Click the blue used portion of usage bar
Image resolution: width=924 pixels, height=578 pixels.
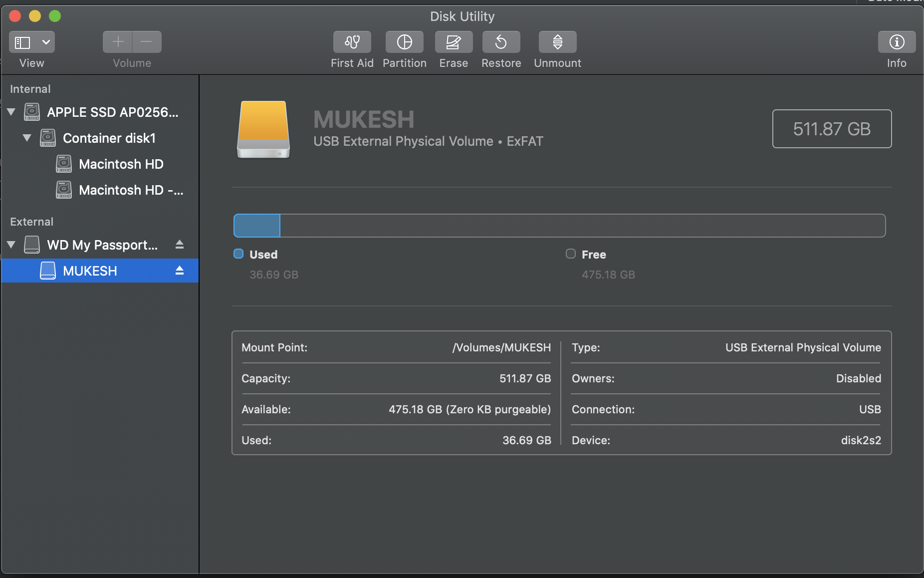pyautogui.click(x=257, y=226)
